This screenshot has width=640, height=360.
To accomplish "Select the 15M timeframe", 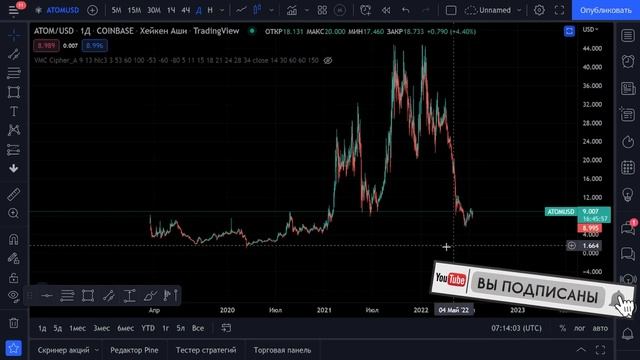I will (134, 10).
